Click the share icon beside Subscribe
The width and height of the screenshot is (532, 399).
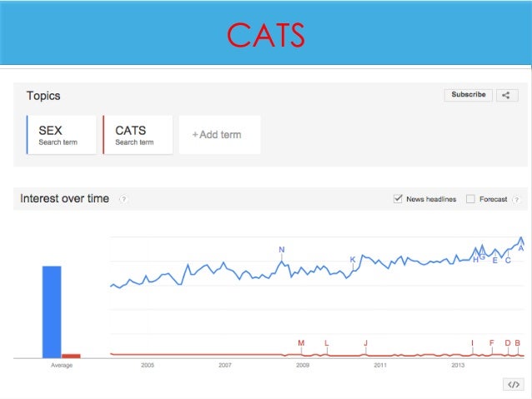click(507, 95)
